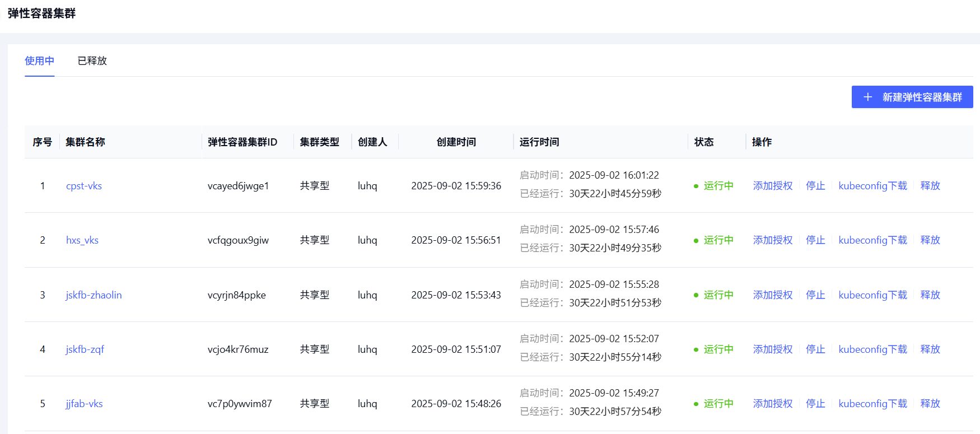Stop the jjfab-vks cluster
The image size is (980, 434).
click(815, 404)
